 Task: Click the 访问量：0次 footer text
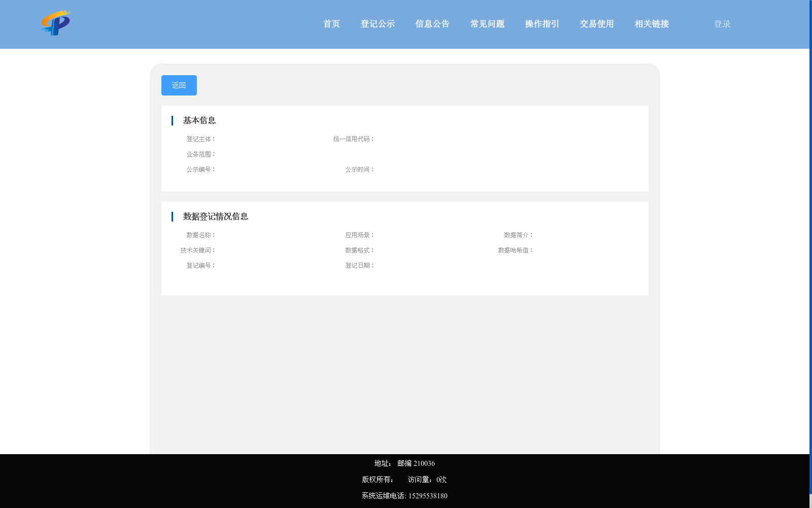point(427,480)
